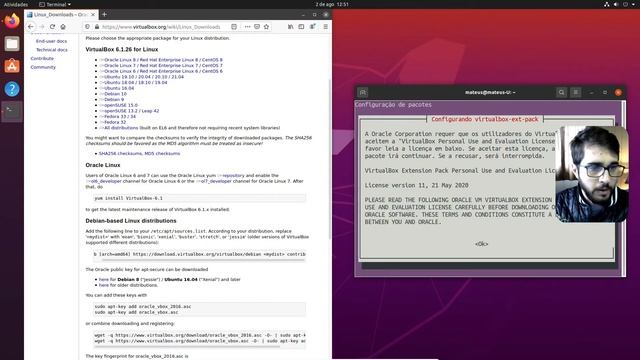Open Firefox hamburger menu
Screen dimensions: 640x360
(x=325, y=27)
